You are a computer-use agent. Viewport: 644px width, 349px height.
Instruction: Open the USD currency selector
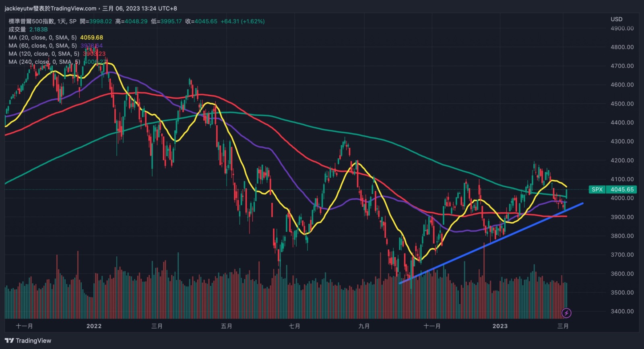[x=616, y=19]
